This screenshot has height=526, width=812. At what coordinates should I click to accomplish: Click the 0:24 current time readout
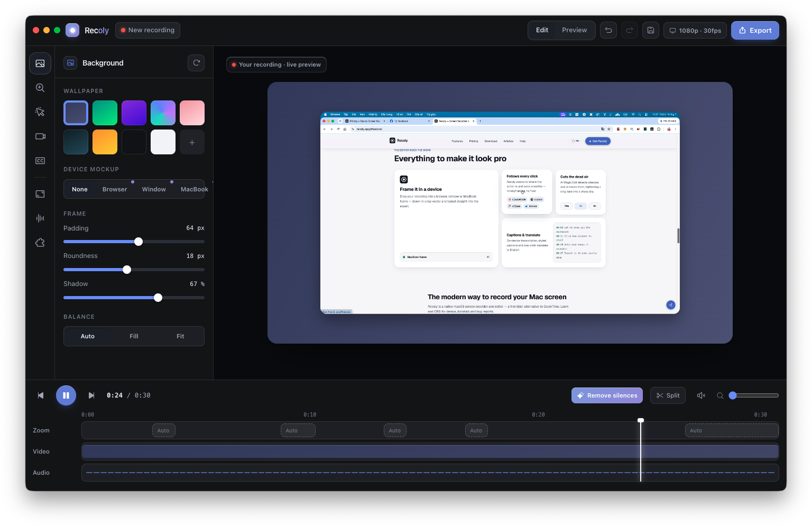pyautogui.click(x=115, y=395)
